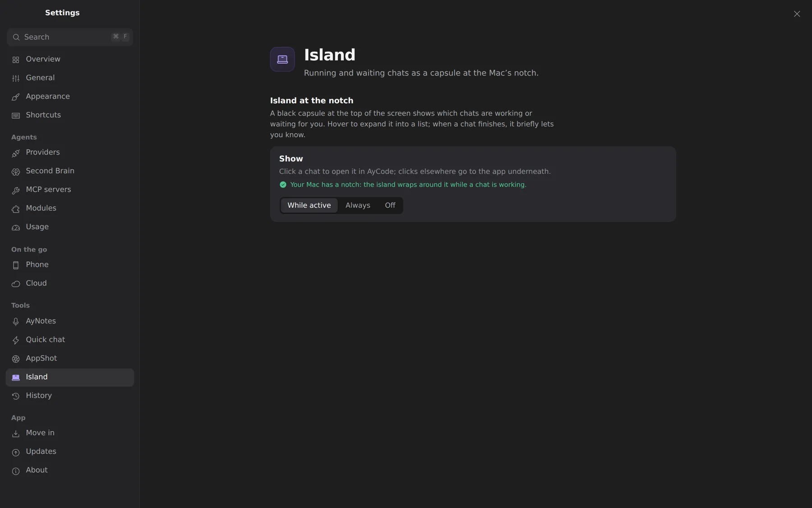Click the Island page title
812x508 pixels.
330,55
